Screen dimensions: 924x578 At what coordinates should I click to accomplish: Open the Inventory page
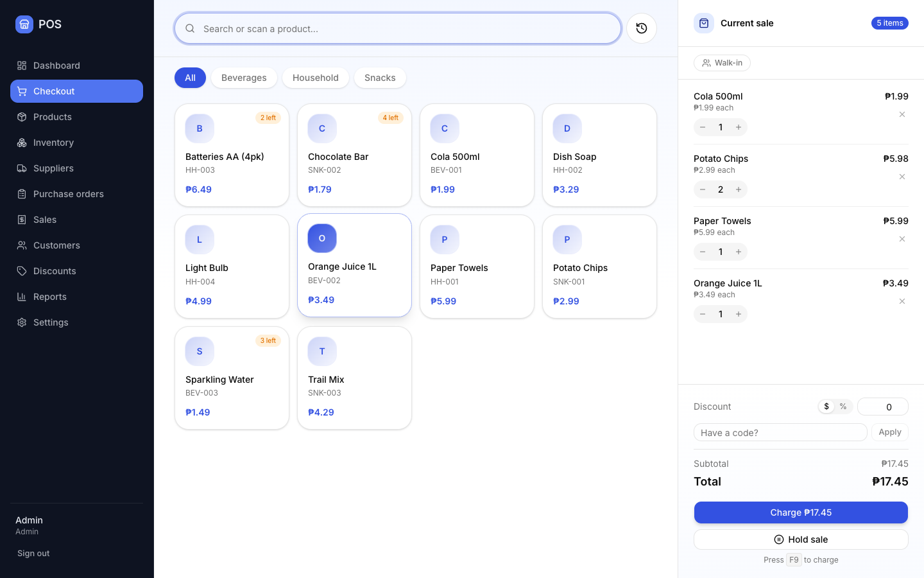76,143
